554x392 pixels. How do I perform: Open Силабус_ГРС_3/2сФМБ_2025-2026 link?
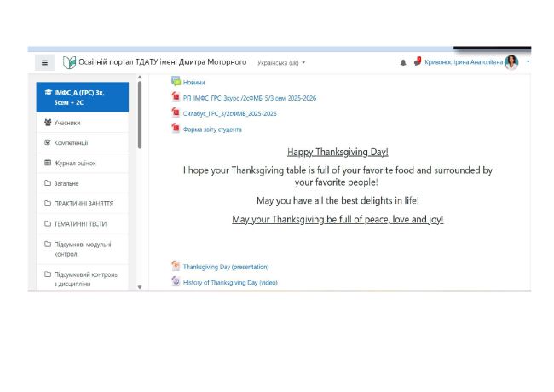coord(229,113)
